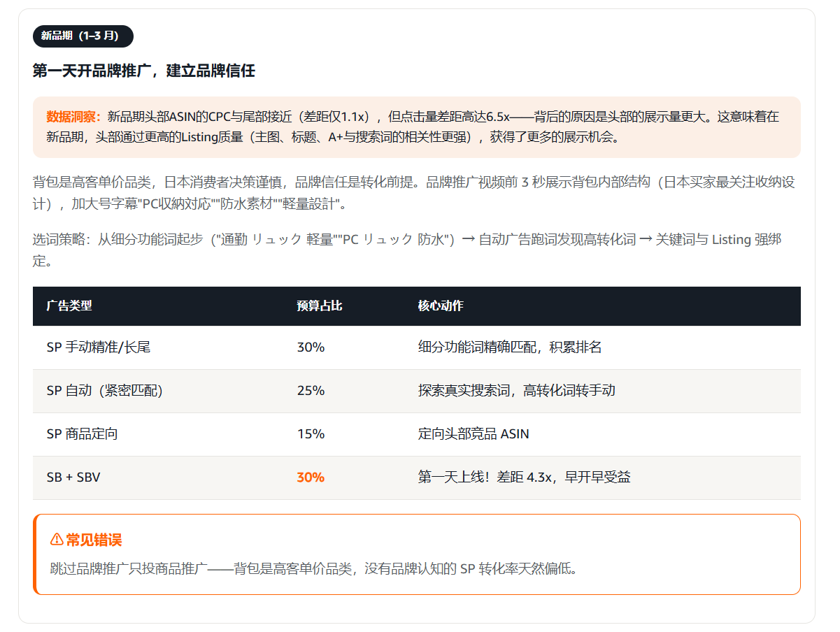
Task: Click the 预算占比 column header
Action: pyautogui.click(x=320, y=306)
